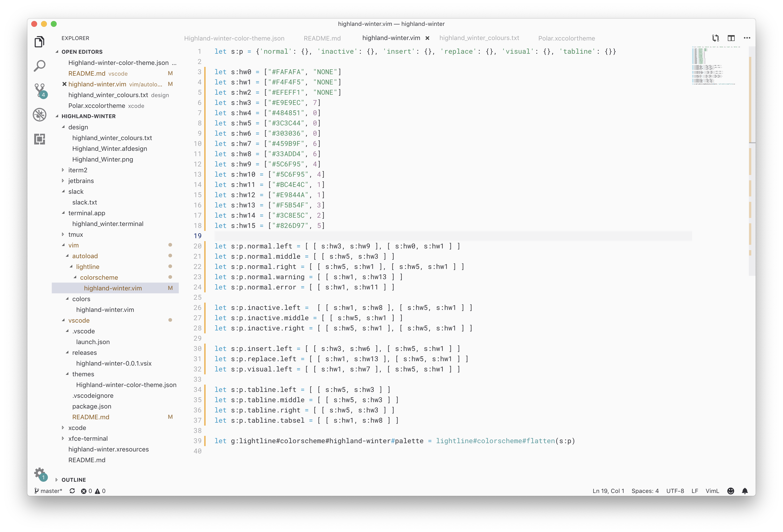Switch to the README.md tab

tap(322, 38)
